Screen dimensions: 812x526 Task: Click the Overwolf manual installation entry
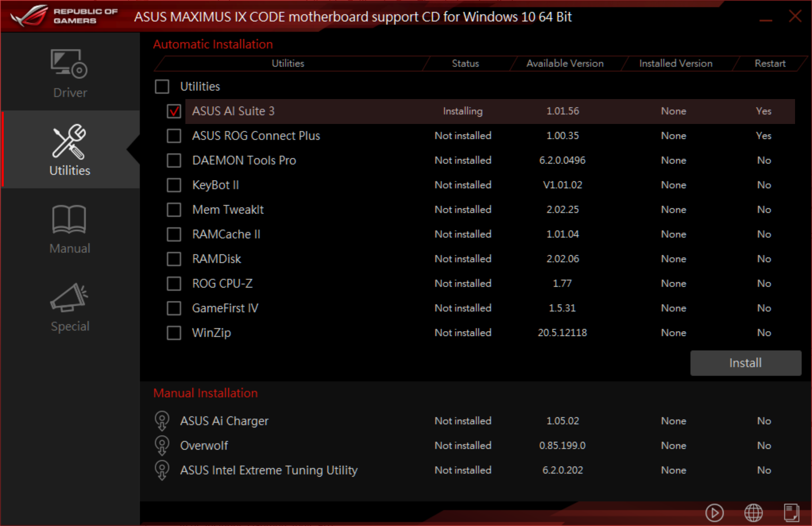pyautogui.click(x=204, y=445)
